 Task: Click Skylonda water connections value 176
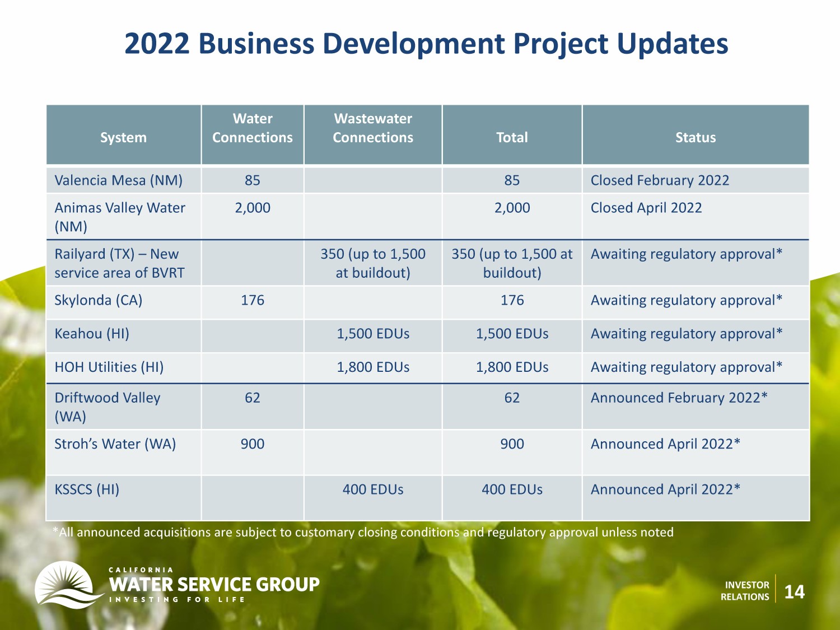[x=253, y=300]
